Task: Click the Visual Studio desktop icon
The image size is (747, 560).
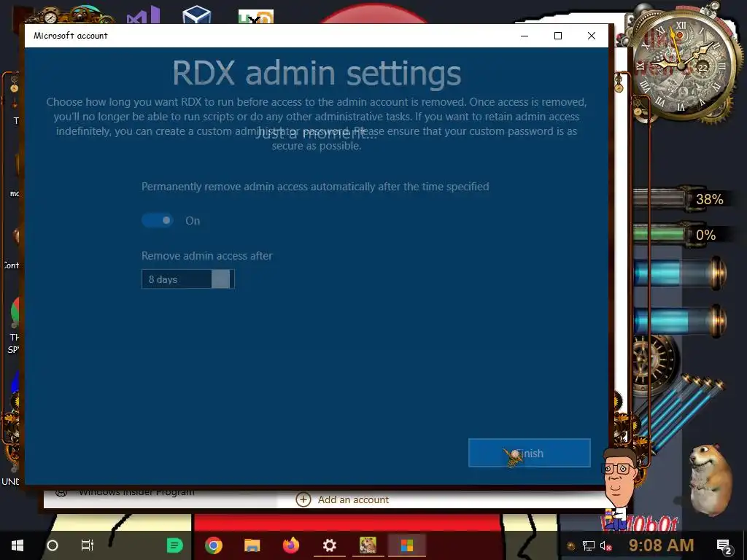Action: 143,15
